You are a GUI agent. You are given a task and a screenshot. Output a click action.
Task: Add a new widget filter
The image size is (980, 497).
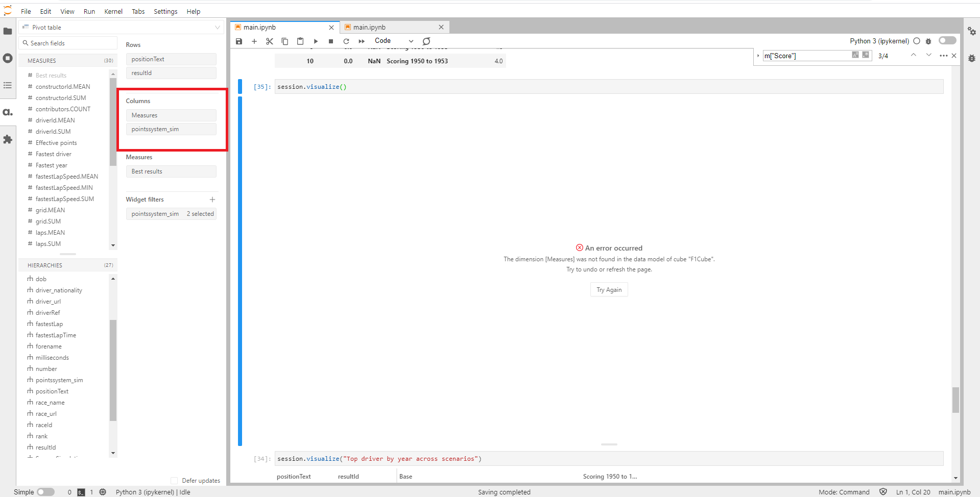pos(213,200)
